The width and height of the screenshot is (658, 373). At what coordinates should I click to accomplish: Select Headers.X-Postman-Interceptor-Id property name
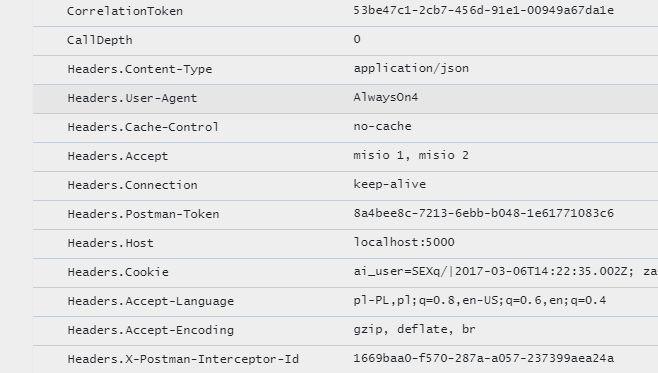(x=183, y=359)
